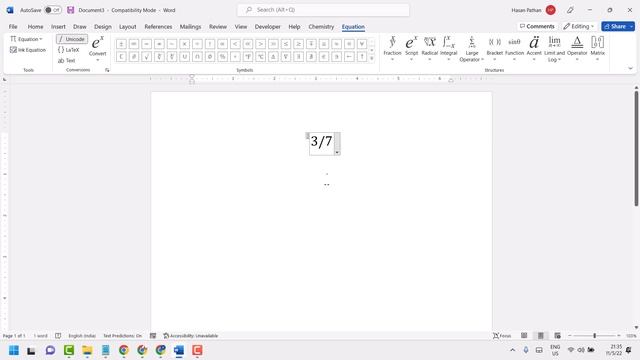Insert the union symbol
This screenshot has height=360, width=640.
click(x=184, y=56)
